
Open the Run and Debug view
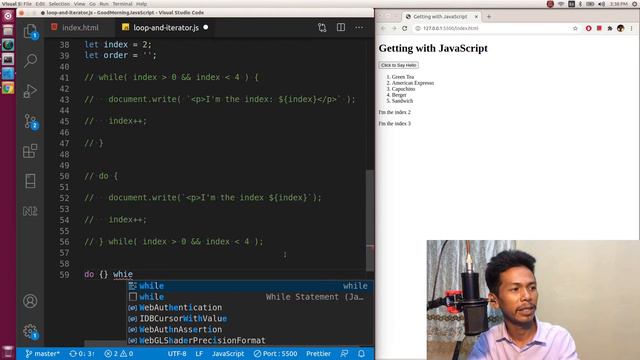tap(30, 91)
